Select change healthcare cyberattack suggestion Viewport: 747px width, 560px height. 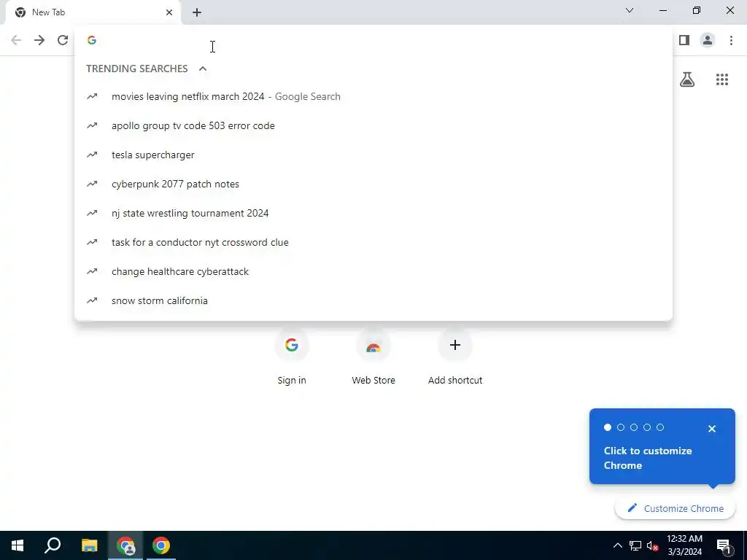[373, 271]
